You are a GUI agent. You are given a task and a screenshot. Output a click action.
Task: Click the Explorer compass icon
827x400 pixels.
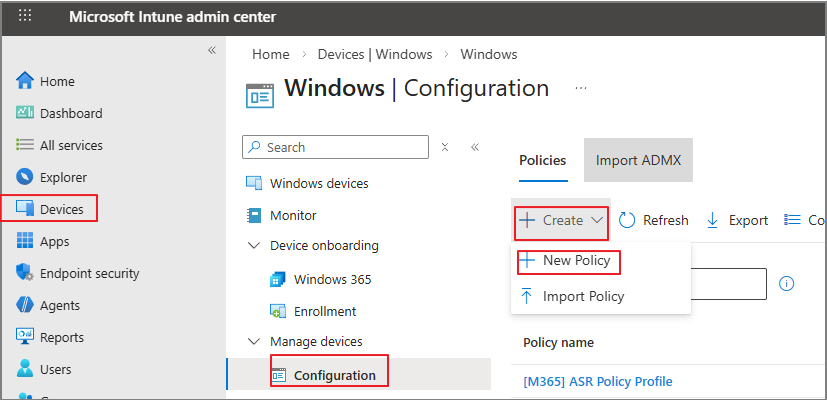tap(25, 177)
